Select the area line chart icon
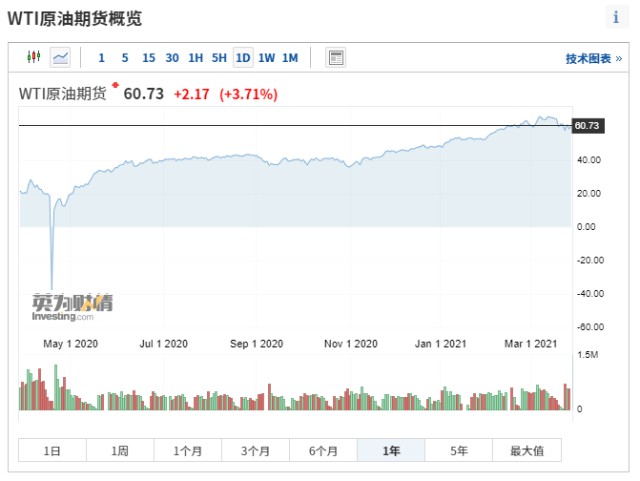 60,58
